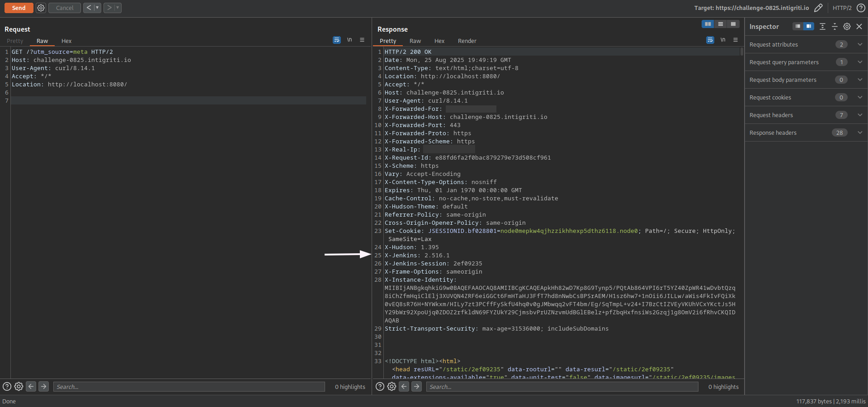Image resolution: width=868 pixels, height=407 pixels.
Task: Edit target with the pencil icon
Action: pos(818,8)
